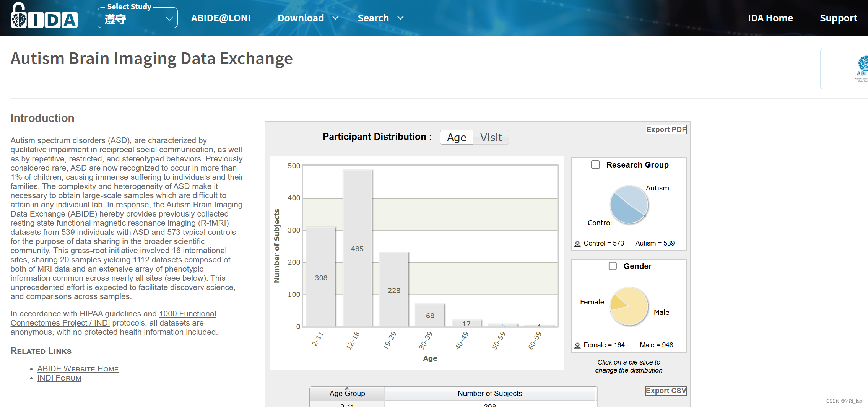Click the Export PDF button
The height and width of the screenshot is (407, 868).
[x=666, y=130]
